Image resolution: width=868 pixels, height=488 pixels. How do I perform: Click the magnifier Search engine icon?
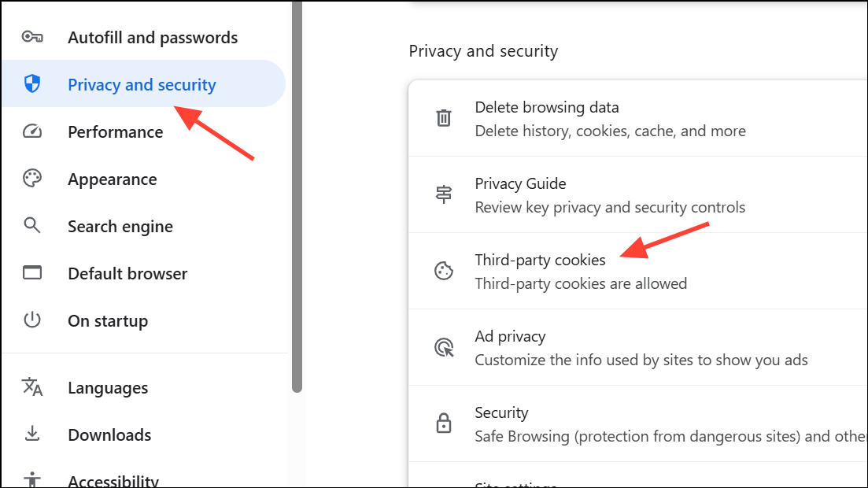pos(32,225)
